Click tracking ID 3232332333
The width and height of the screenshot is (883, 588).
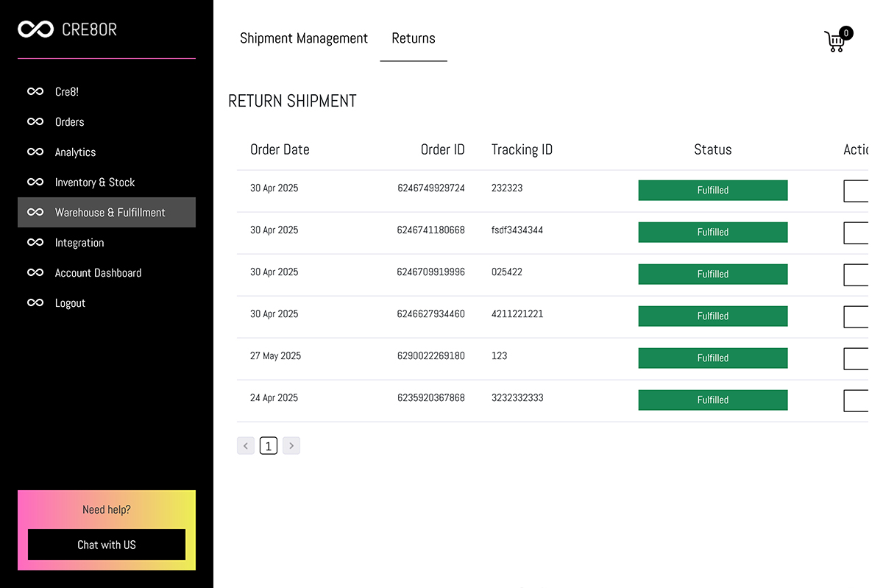pyautogui.click(x=517, y=397)
